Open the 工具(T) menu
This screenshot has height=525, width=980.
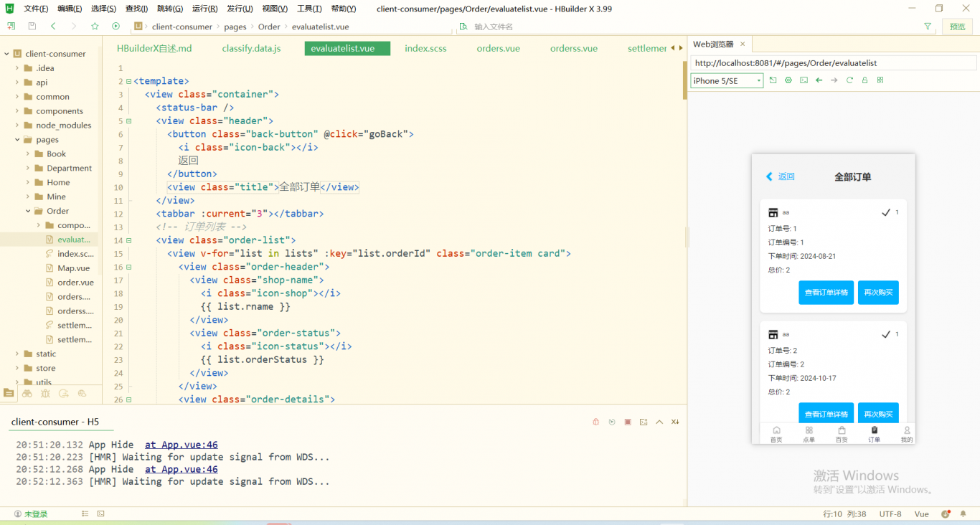click(309, 9)
